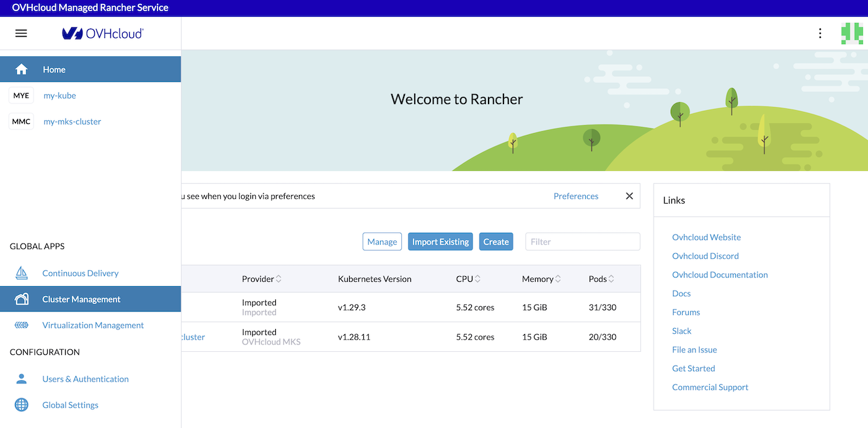Open the hamburger navigation menu
The image size is (868, 428).
pos(20,33)
